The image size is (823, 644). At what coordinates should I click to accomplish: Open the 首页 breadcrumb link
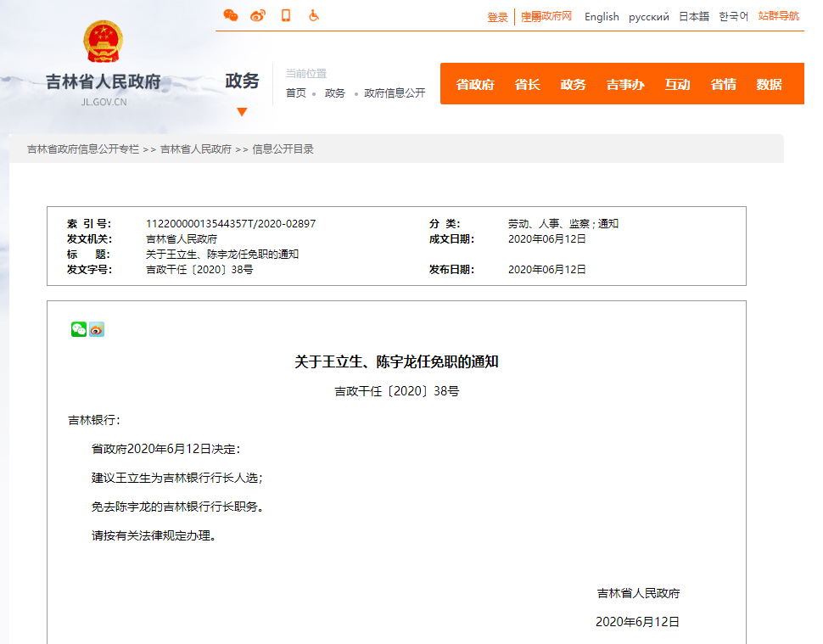[x=295, y=93]
